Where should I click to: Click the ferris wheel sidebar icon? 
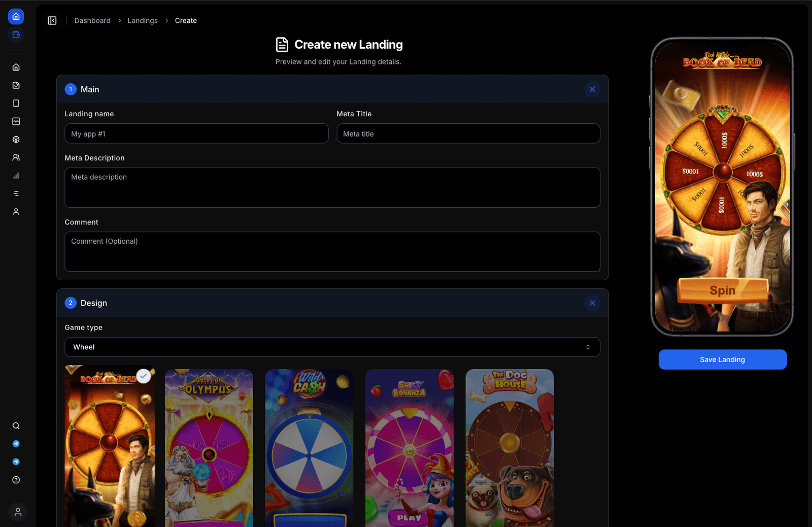pos(16,140)
